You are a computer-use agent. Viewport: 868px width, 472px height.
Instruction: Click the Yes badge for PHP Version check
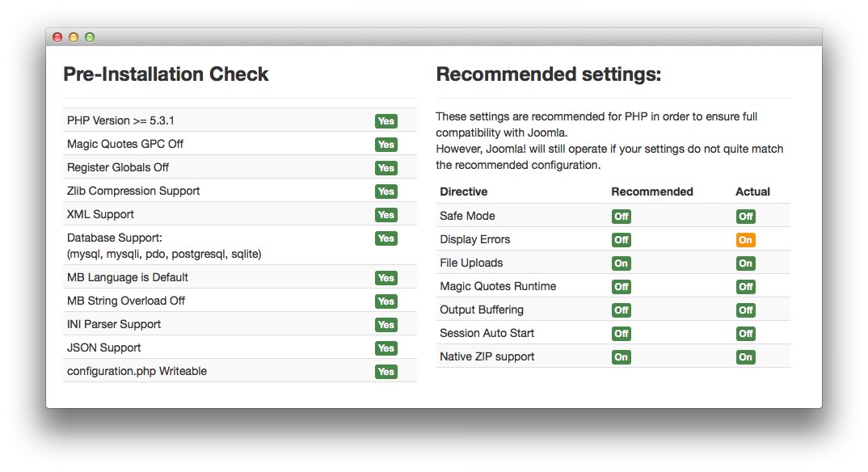[x=386, y=120]
